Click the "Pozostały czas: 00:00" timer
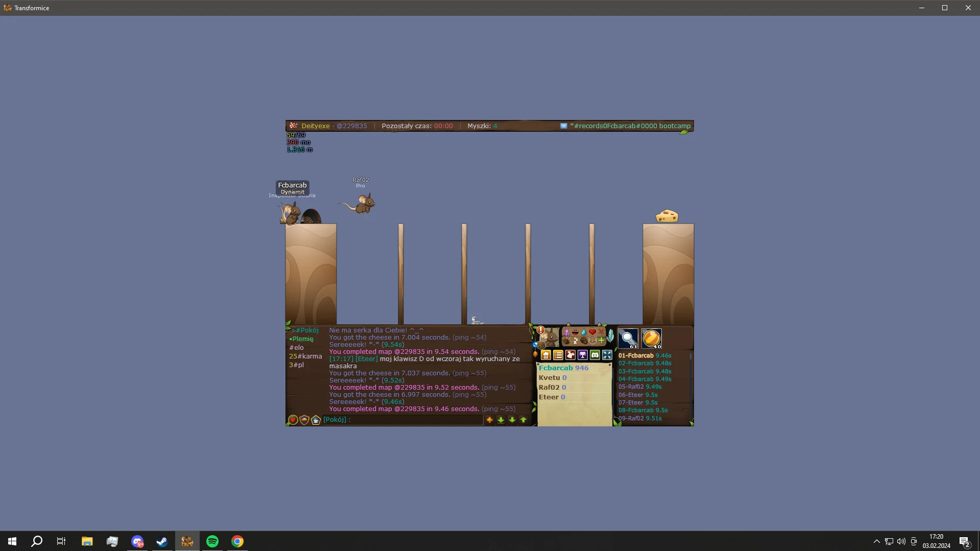This screenshot has width=980, height=551. pyautogui.click(x=417, y=126)
